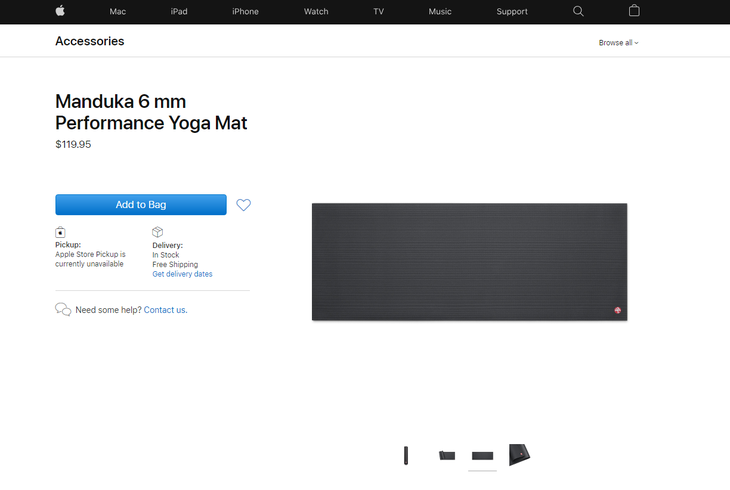
Task: Open the iPad menu
Action: pyautogui.click(x=179, y=12)
